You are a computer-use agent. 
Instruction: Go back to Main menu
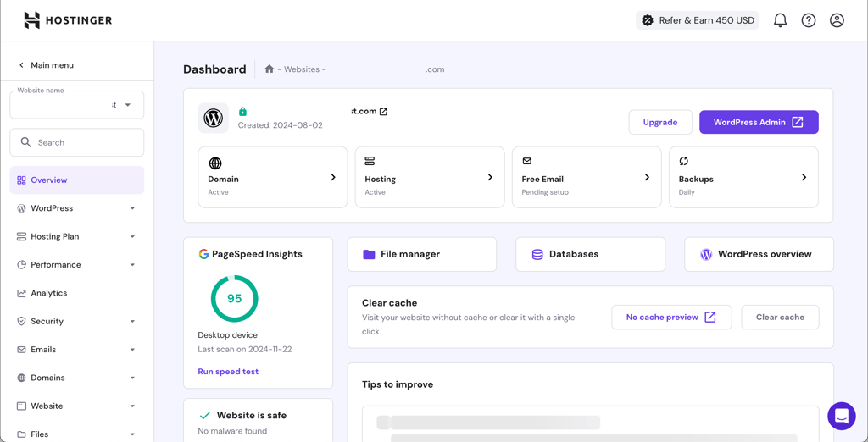tap(46, 65)
